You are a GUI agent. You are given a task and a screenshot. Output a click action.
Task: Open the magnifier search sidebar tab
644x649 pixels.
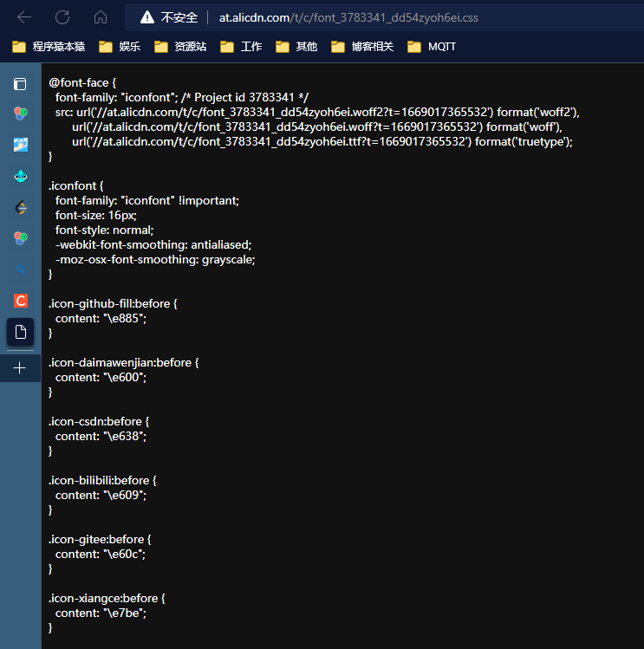20,269
